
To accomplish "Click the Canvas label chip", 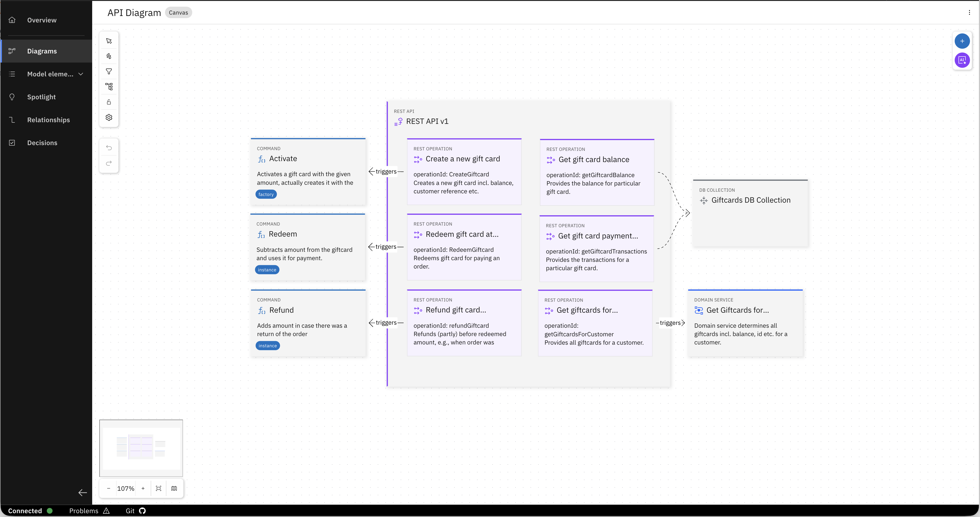I will click(x=178, y=12).
